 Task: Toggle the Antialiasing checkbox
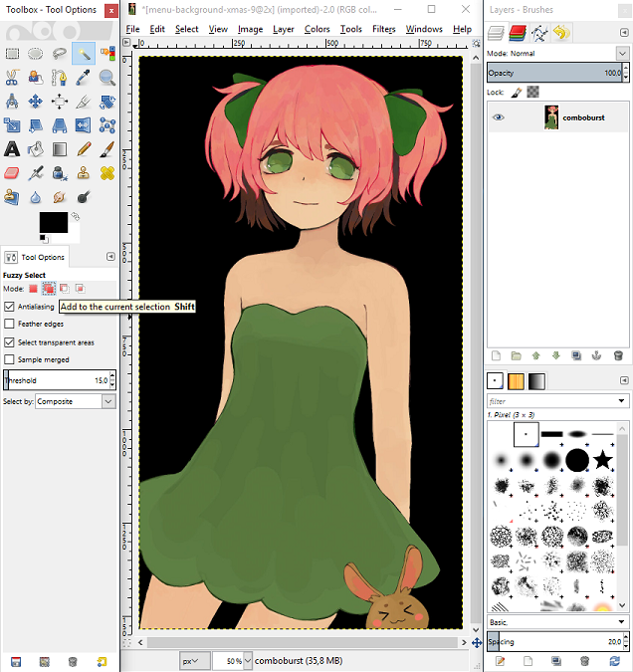tap(9, 307)
